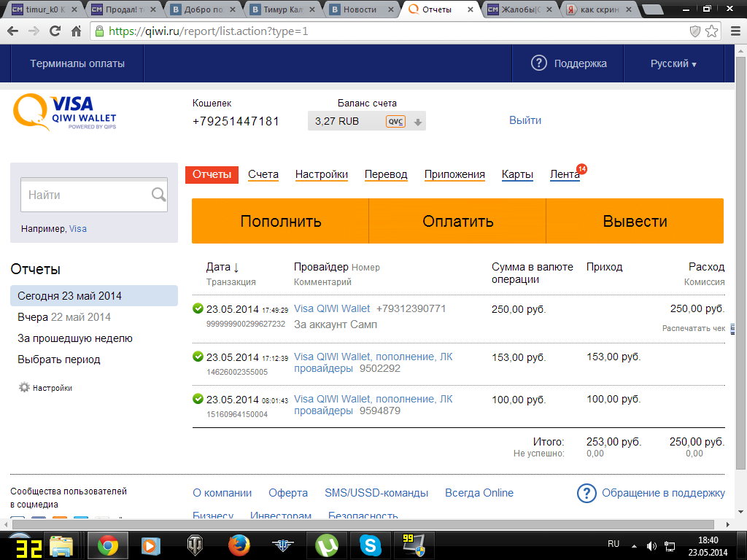Open the Лента tab with 14 badge
The width and height of the screenshot is (747, 560).
565,175
